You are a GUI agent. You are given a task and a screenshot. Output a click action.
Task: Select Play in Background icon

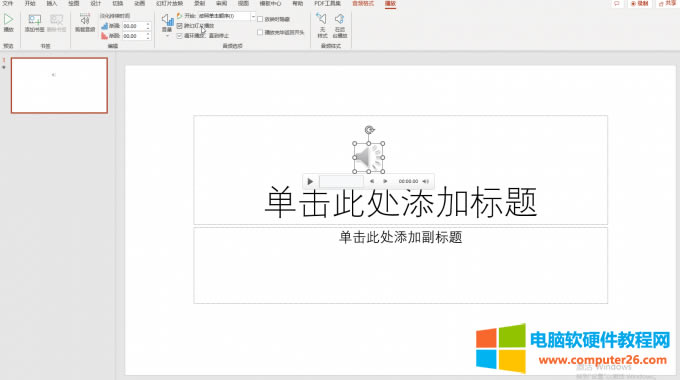(x=340, y=19)
